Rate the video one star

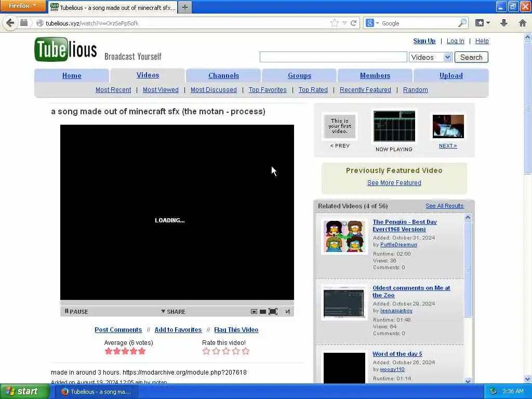(x=206, y=351)
